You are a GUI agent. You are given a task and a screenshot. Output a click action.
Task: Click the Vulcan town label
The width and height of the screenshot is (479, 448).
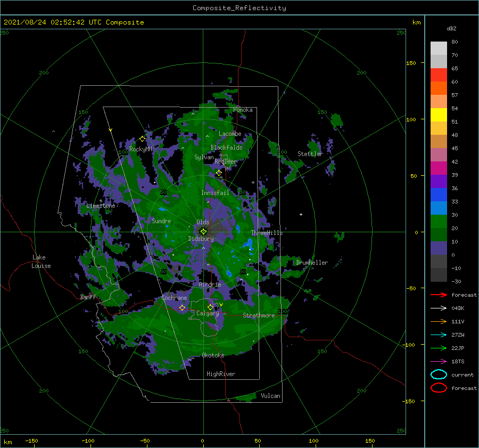point(271,396)
